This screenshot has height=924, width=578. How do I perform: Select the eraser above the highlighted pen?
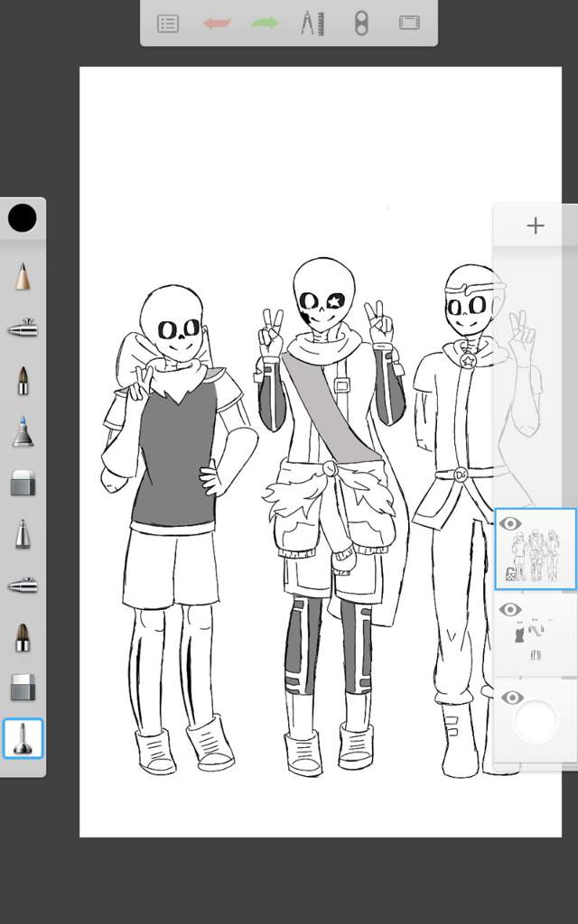pyautogui.click(x=23, y=687)
